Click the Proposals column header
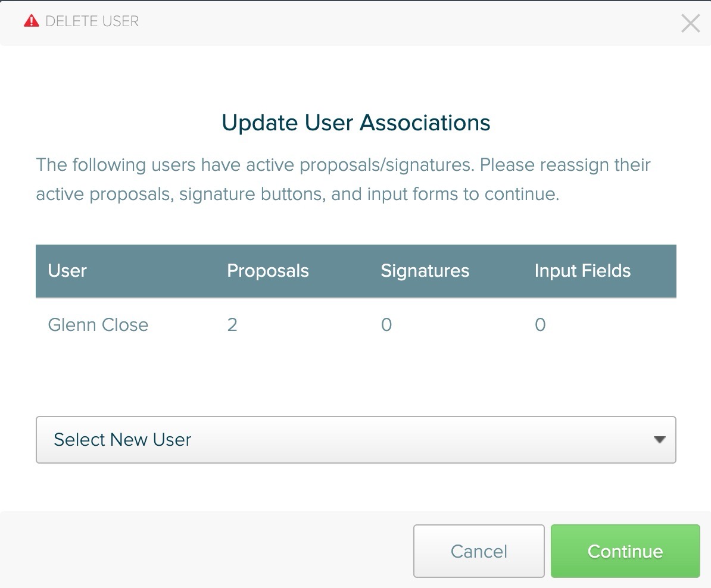This screenshot has height=588, width=711. pyautogui.click(x=267, y=271)
